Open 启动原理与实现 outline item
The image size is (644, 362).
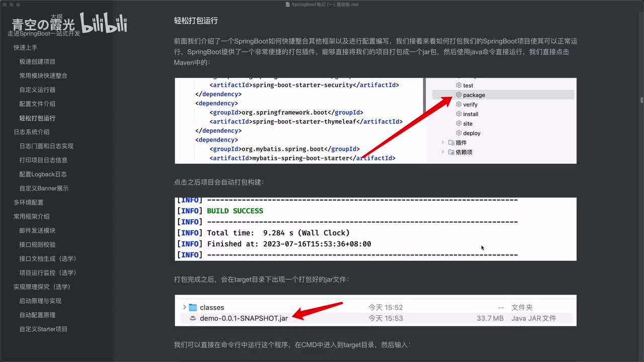[x=40, y=301]
